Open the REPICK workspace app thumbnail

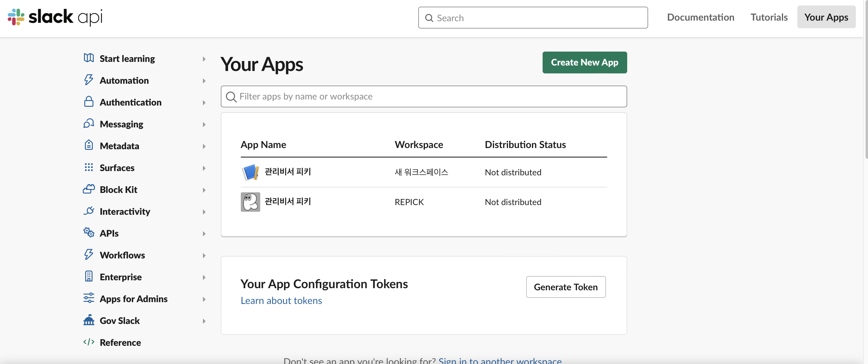tap(250, 202)
